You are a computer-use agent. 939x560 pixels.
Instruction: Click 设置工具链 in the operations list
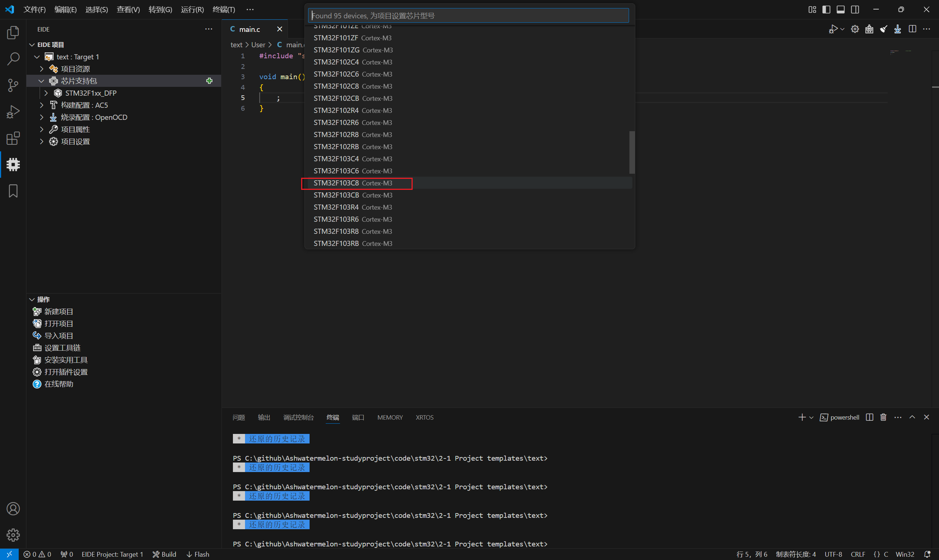(x=62, y=347)
